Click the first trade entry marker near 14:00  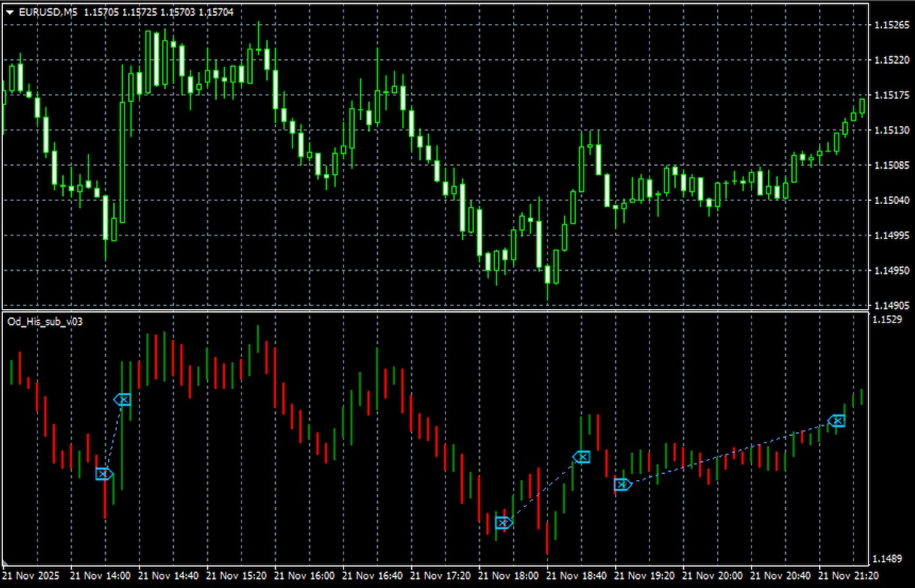point(104,473)
